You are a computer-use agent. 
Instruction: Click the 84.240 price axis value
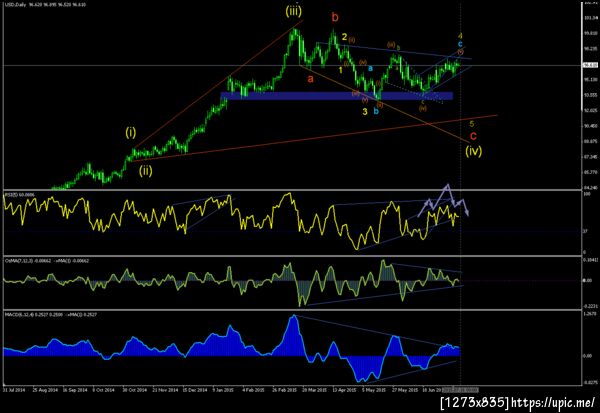click(590, 188)
